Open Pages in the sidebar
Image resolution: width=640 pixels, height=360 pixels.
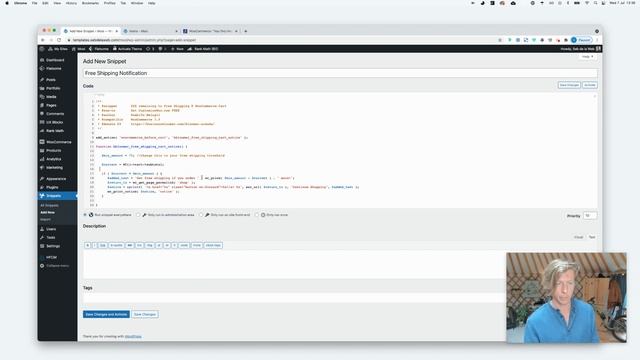51,105
